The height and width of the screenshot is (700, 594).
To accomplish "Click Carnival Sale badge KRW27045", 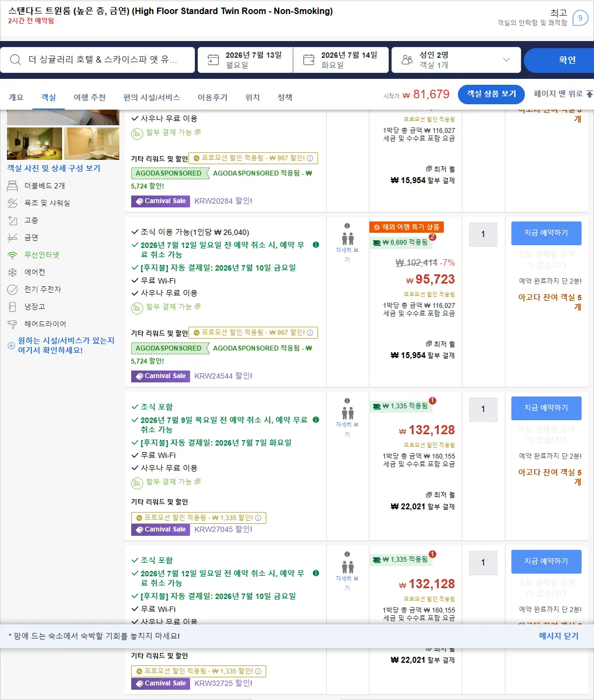I will 160,529.
